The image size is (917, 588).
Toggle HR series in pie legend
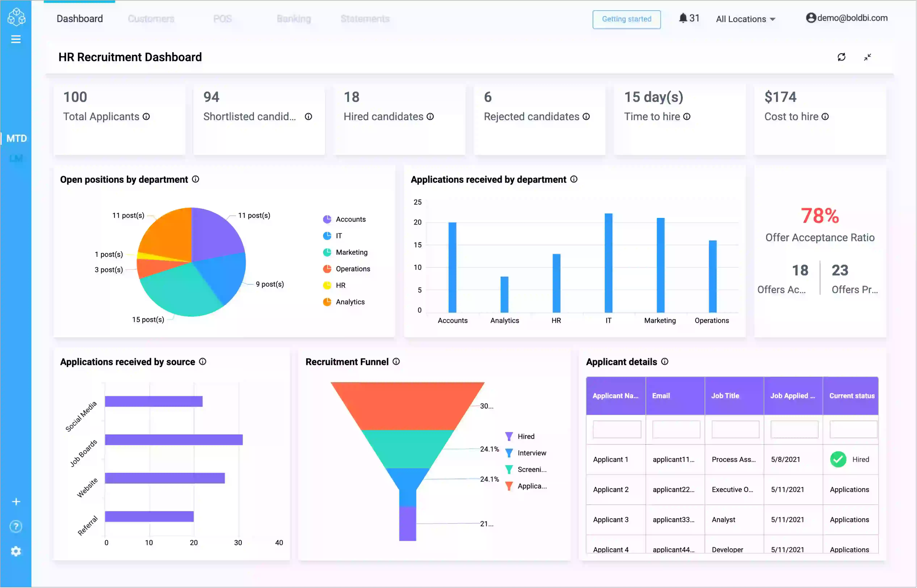[335, 286]
